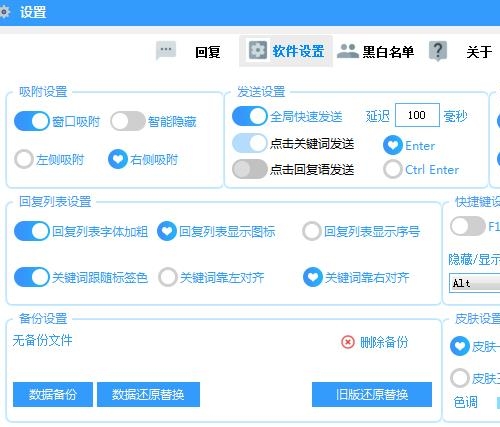Viewport: 500px width, 427px height.
Task: Toggle the 回复列表字体加粗 switch
Action: click(x=32, y=231)
